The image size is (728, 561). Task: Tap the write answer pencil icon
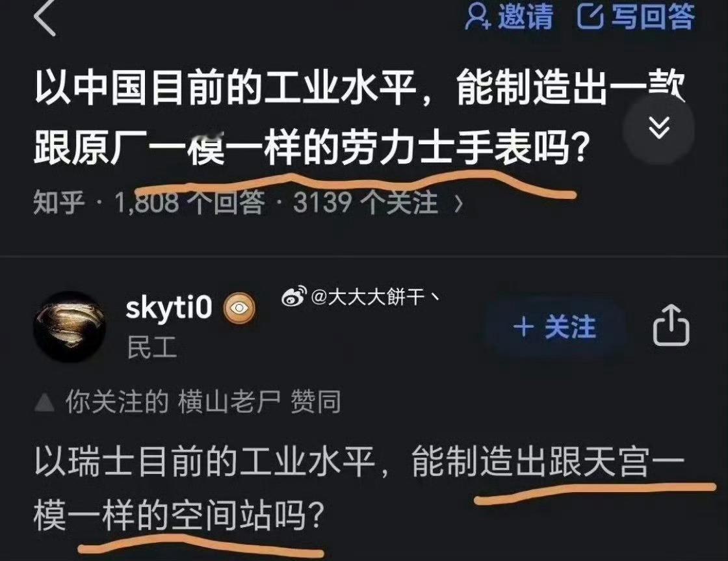591,16
